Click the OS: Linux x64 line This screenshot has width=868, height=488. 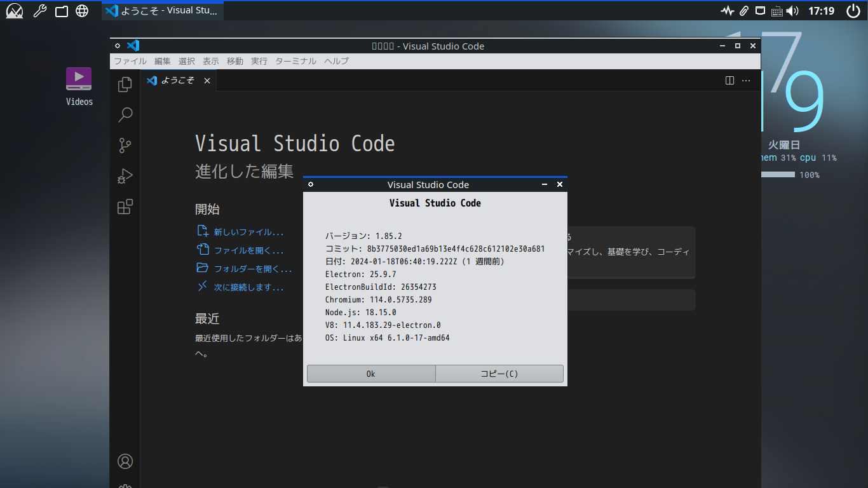(x=388, y=337)
